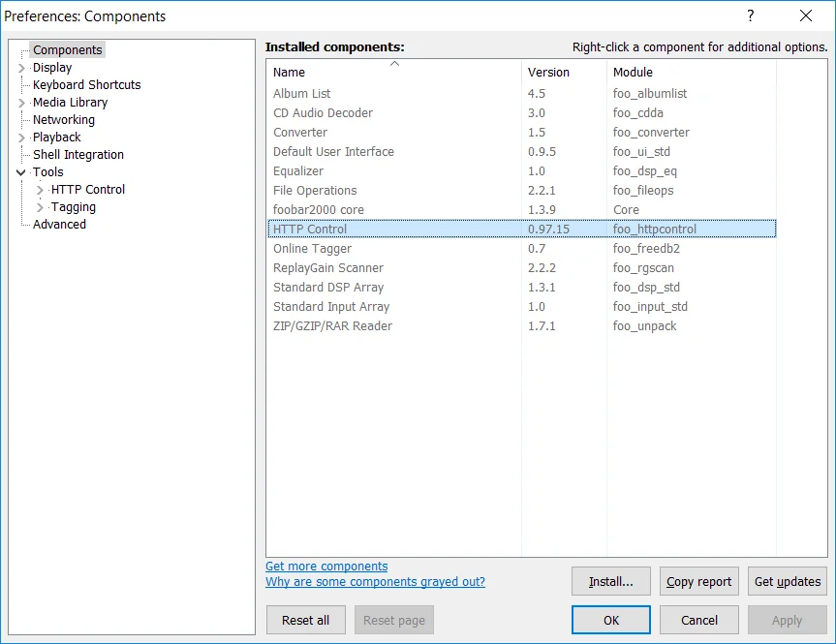
Task: Expand the Media Library tree node
Action: coord(21,103)
